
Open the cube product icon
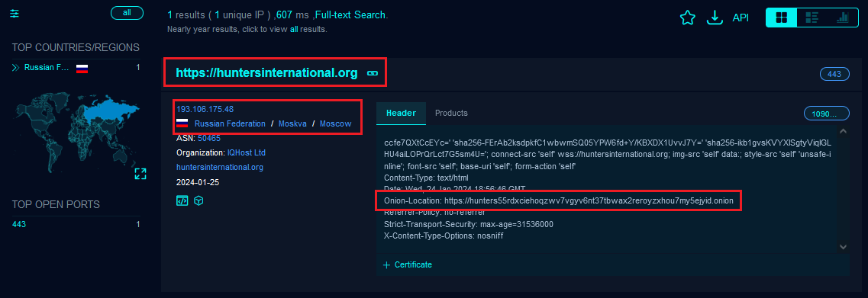(x=198, y=200)
